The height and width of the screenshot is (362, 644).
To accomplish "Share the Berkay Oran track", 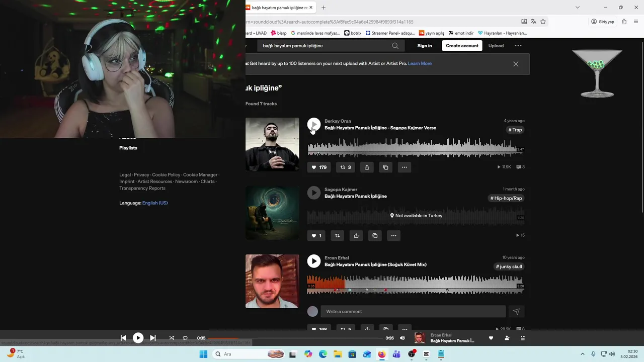I will [367, 167].
